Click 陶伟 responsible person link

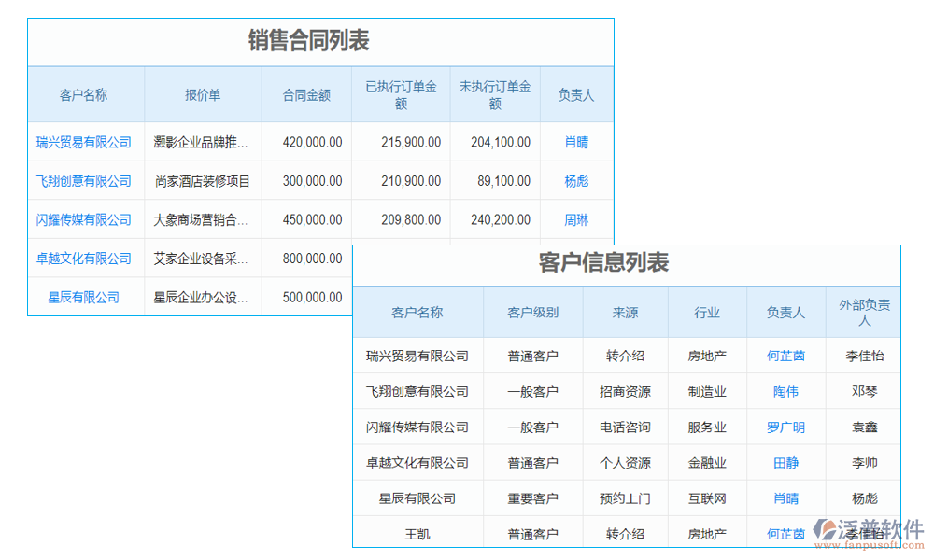[x=785, y=391]
